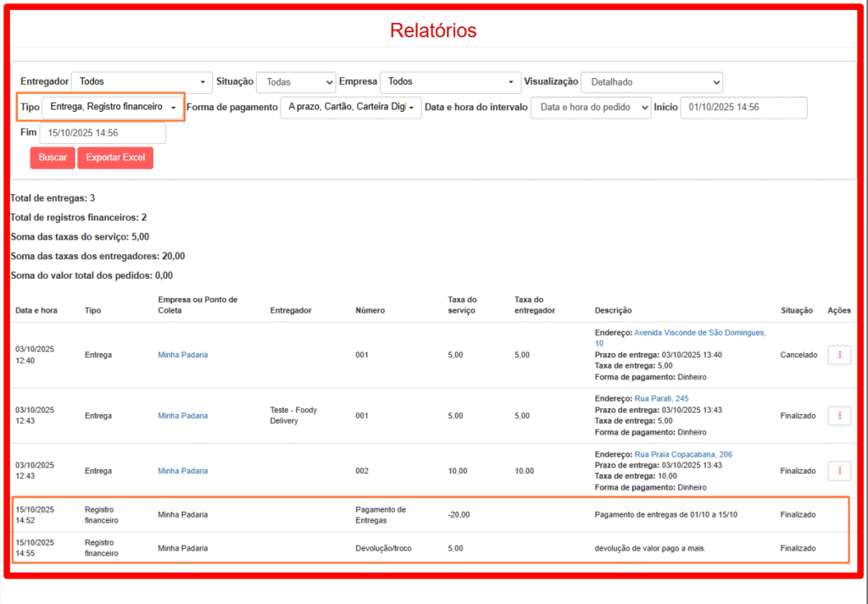Viewport: 868px width, 604px height.
Task: Click Minha Padaria link in Teste - Foody Delivery row
Action: (x=182, y=416)
